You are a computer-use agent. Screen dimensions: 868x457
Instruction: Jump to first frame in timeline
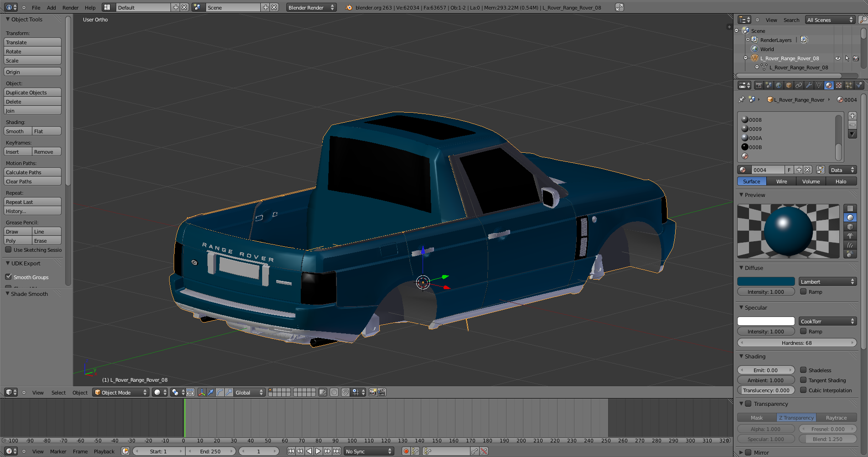[x=291, y=451]
